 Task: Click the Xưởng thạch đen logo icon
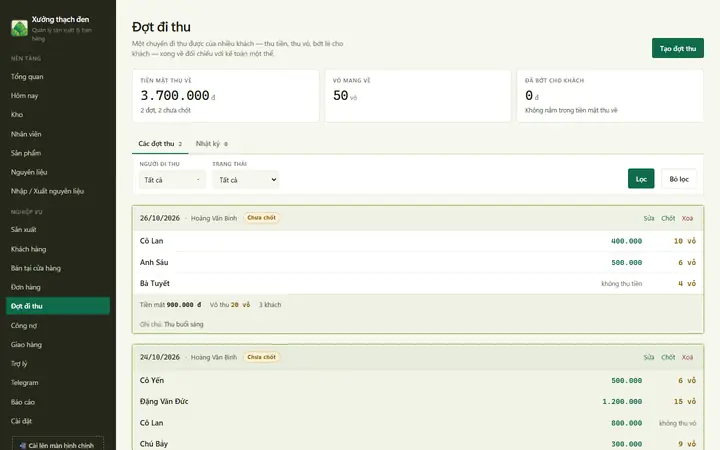point(19,28)
